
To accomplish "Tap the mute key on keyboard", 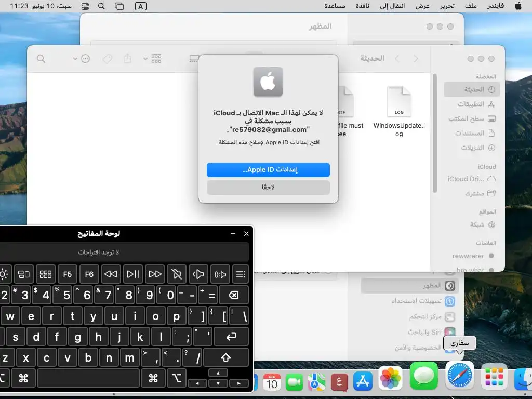I will click(177, 274).
